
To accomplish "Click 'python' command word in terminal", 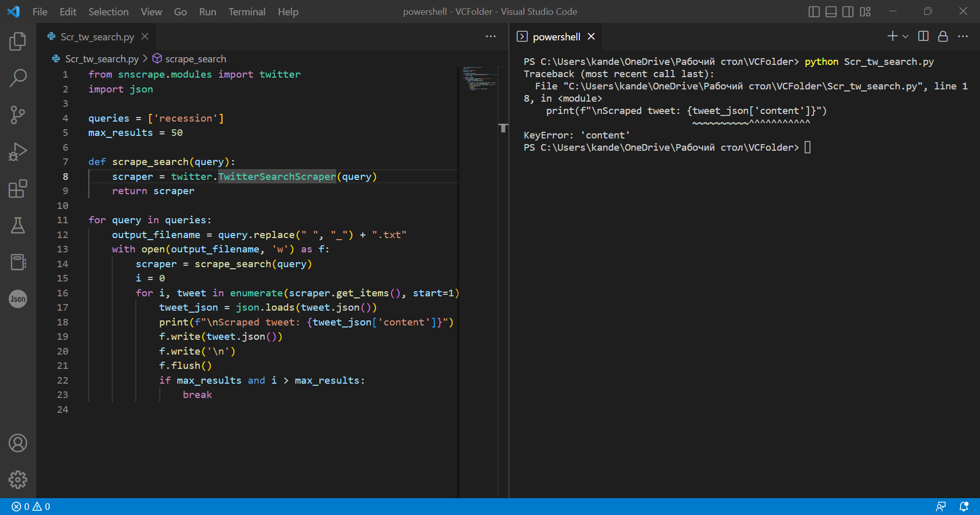I will pos(822,61).
